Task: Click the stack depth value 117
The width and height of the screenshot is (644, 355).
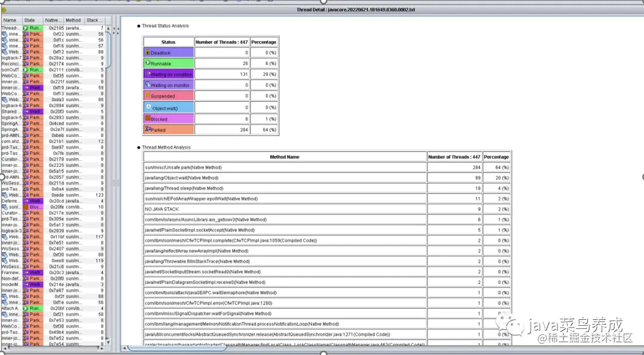Action: click(100, 237)
